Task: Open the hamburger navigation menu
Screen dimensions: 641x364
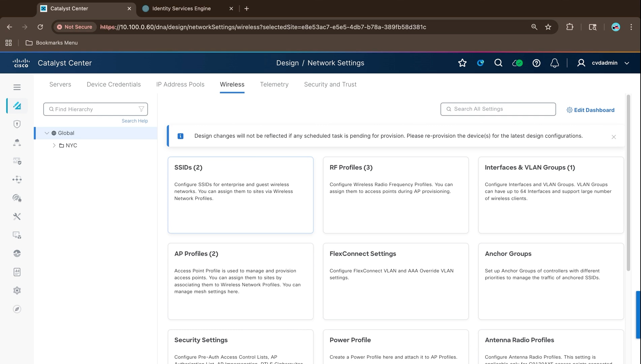Action: click(x=17, y=87)
